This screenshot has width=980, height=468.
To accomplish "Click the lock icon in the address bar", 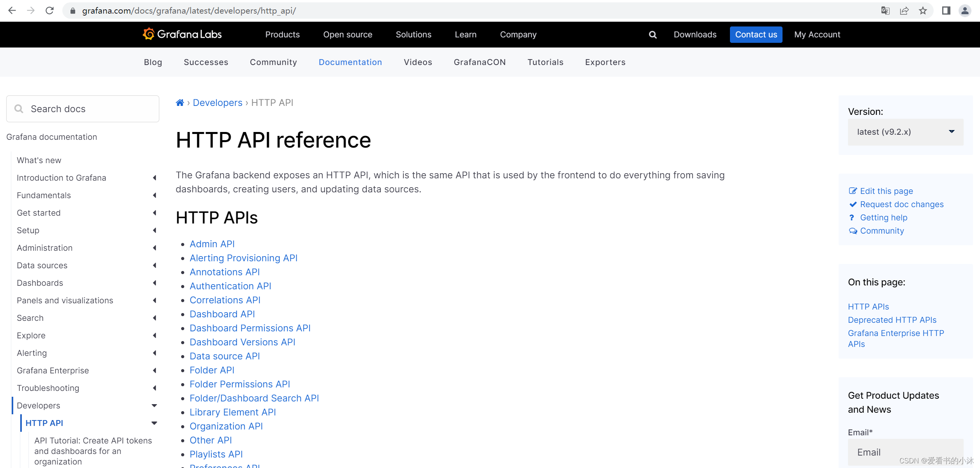I will [x=72, y=11].
